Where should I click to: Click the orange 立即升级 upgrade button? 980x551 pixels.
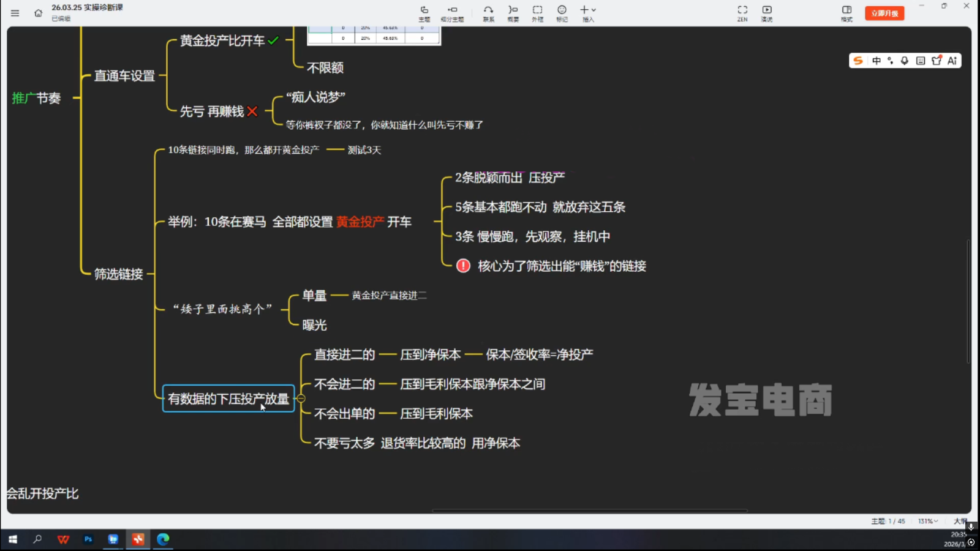tap(884, 13)
